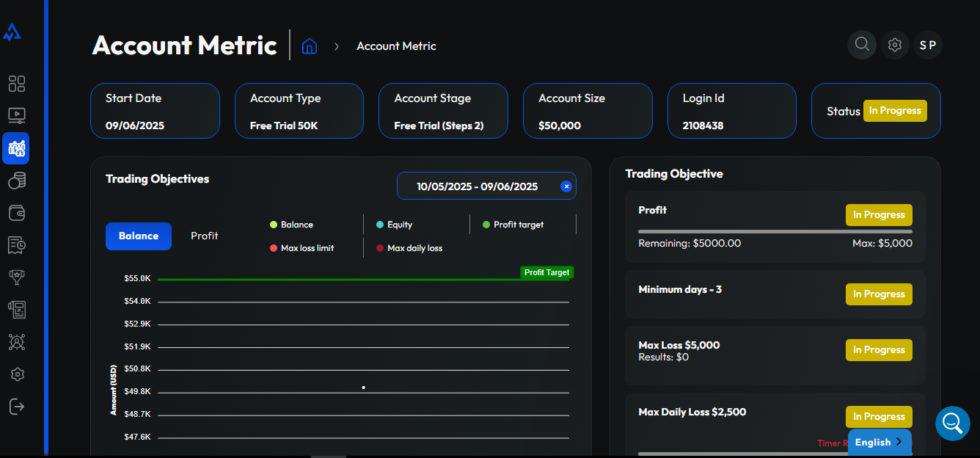Click In Progress badge for Max Daily Loss

[879, 417]
